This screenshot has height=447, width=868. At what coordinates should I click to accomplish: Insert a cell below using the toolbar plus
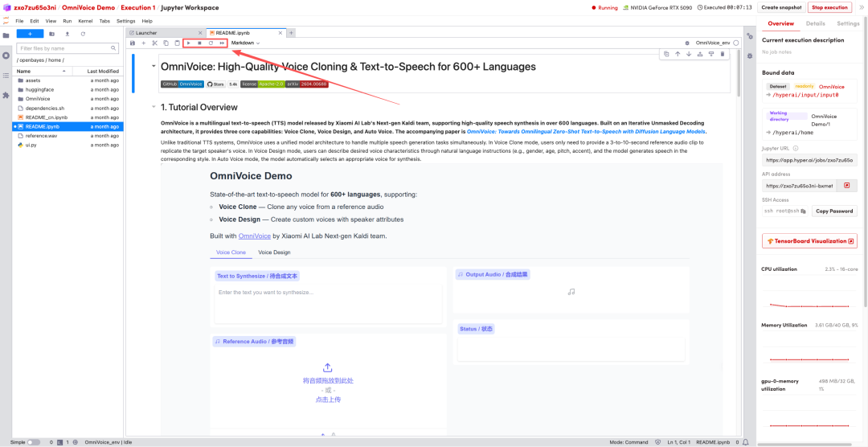(x=144, y=43)
